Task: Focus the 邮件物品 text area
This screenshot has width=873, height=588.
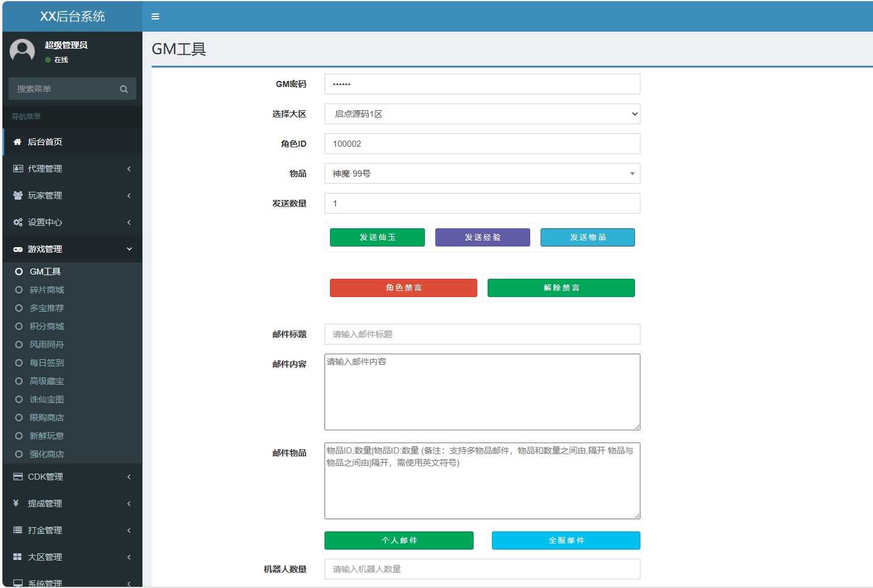Action: pos(482,481)
